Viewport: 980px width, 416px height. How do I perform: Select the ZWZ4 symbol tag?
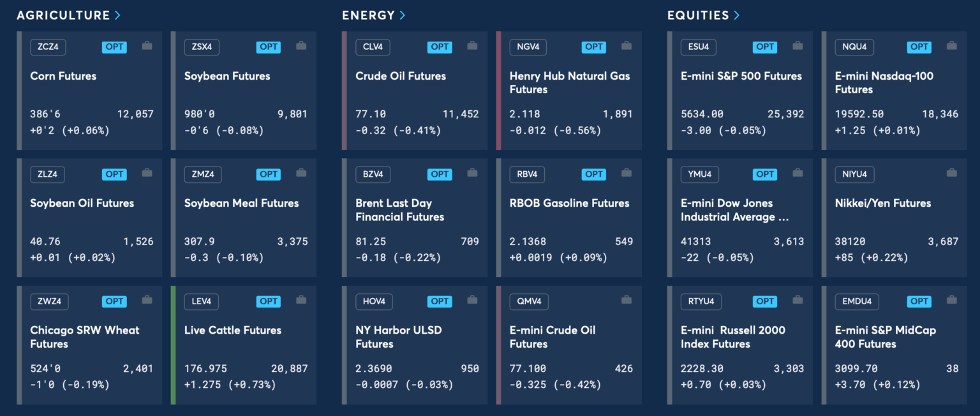48,301
